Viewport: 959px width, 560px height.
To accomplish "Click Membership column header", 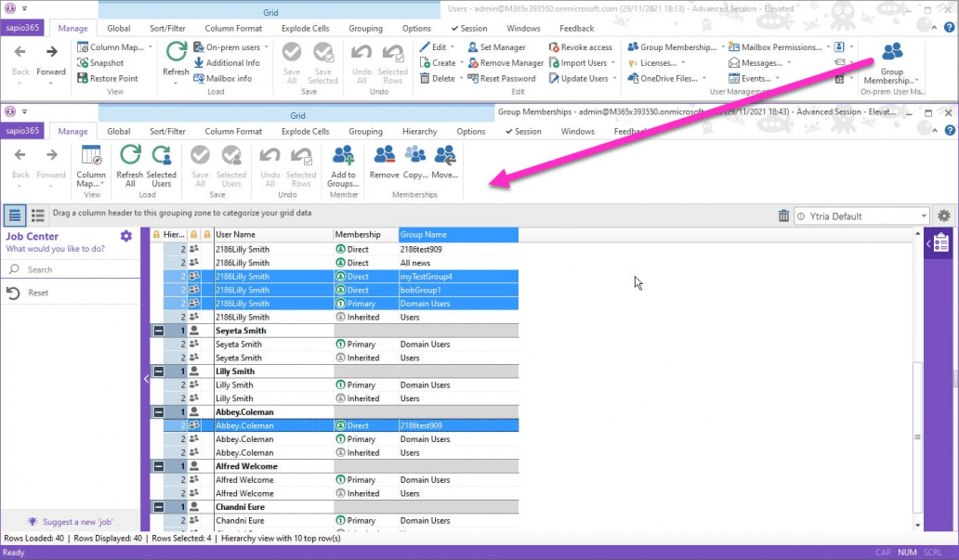I will point(366,235).
